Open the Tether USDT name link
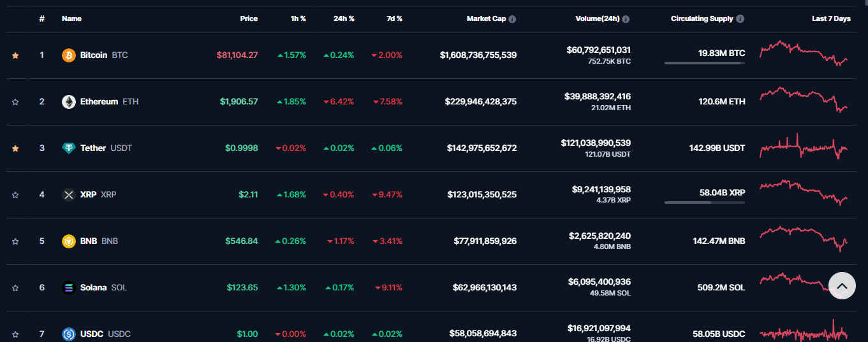This screenshot has height=342, width=868. (106, 148)
